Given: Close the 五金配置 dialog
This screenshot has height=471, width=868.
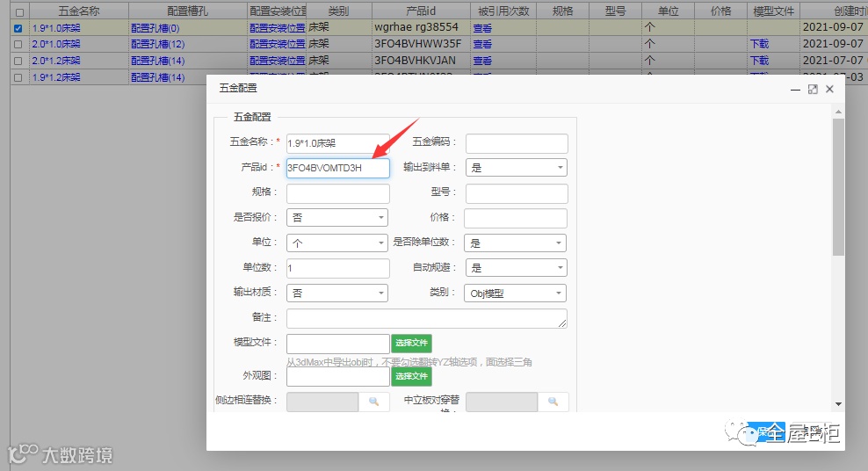Looking at the screenshot, I should (829, 89).
